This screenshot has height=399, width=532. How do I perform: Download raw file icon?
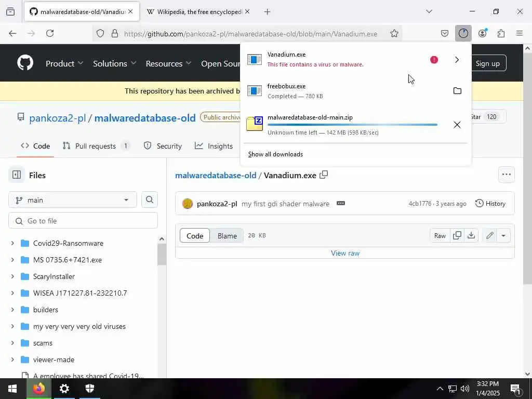[471, 235]
